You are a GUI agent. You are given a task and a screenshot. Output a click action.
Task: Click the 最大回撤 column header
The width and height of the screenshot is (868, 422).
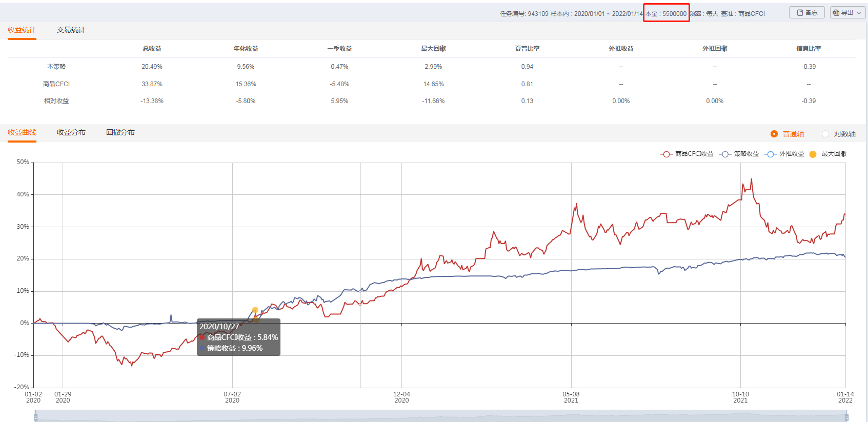[x=433, y=49]
